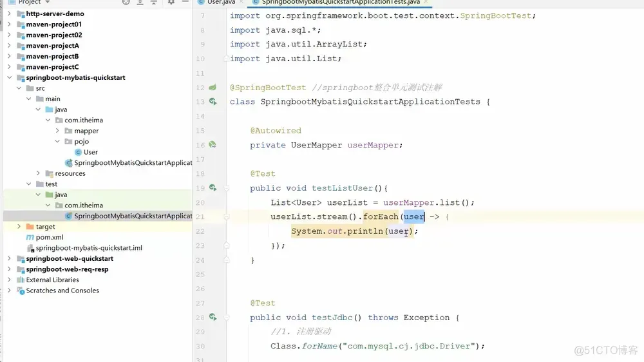Click the http-server-demo module icon
Viewport: 644px width, 362px height.
point(21,14)
